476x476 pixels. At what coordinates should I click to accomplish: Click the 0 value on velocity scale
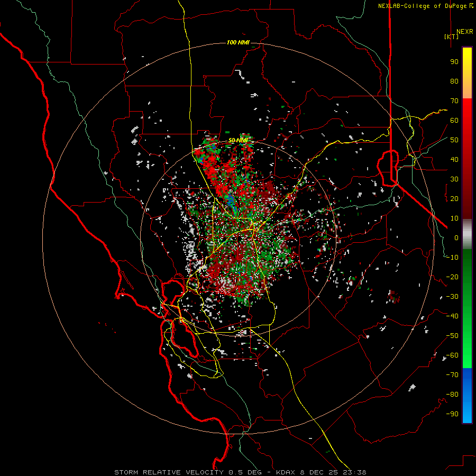[456, 238]
